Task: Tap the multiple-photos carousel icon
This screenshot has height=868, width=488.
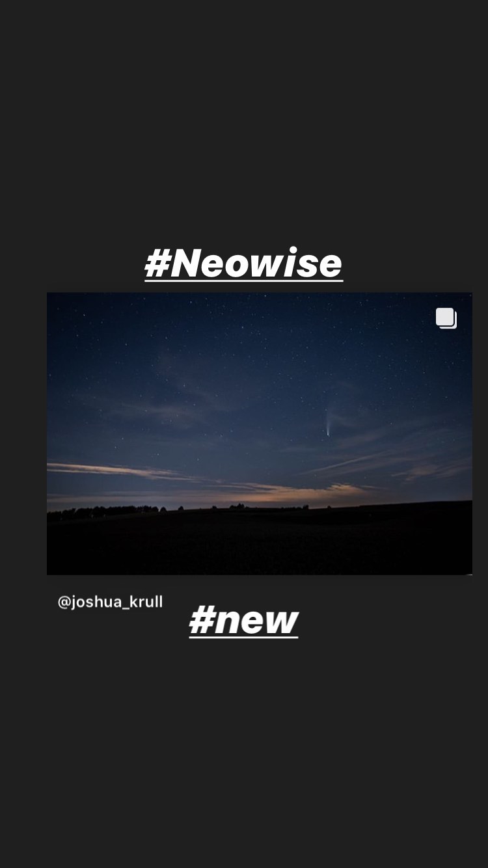Action: coord(446,318)
